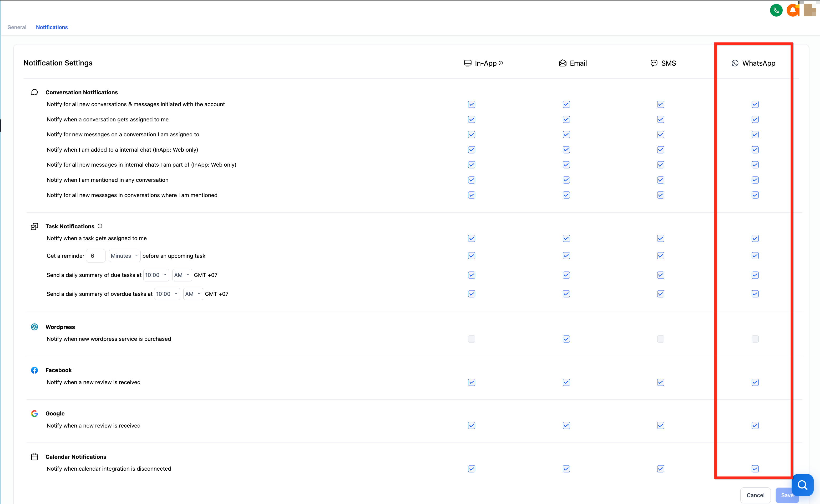Click the Cancel button
Screen dimensions: 820x504
point(755,495)
